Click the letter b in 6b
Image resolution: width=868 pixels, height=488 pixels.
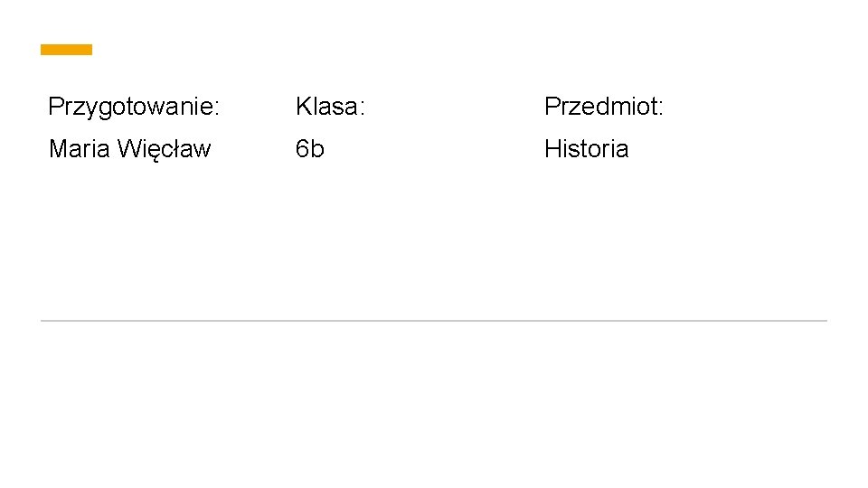pyautogui.click(x=317, y=149)
